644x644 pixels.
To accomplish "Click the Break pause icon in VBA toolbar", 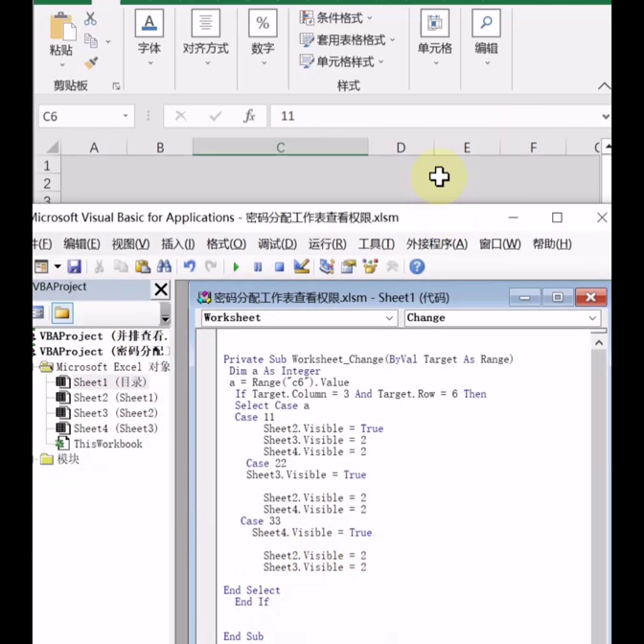I will coord(258,267).
